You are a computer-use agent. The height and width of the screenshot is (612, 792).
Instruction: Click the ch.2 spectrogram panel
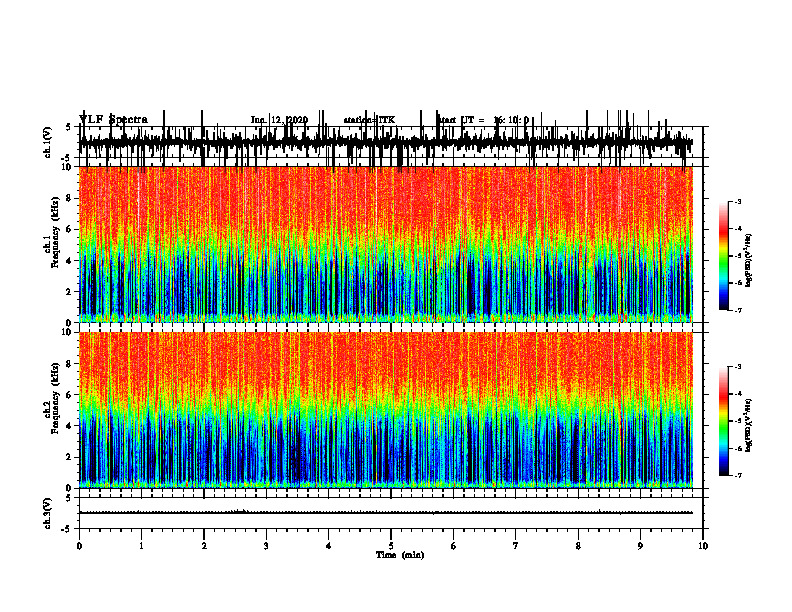[386, 410]
